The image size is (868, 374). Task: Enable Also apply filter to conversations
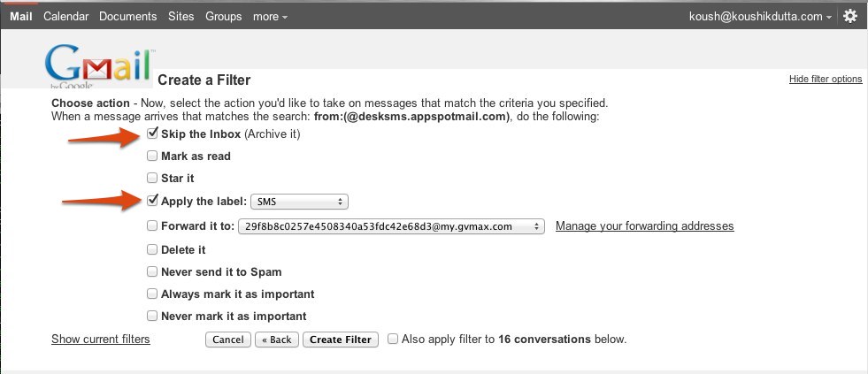pos(394,339)
